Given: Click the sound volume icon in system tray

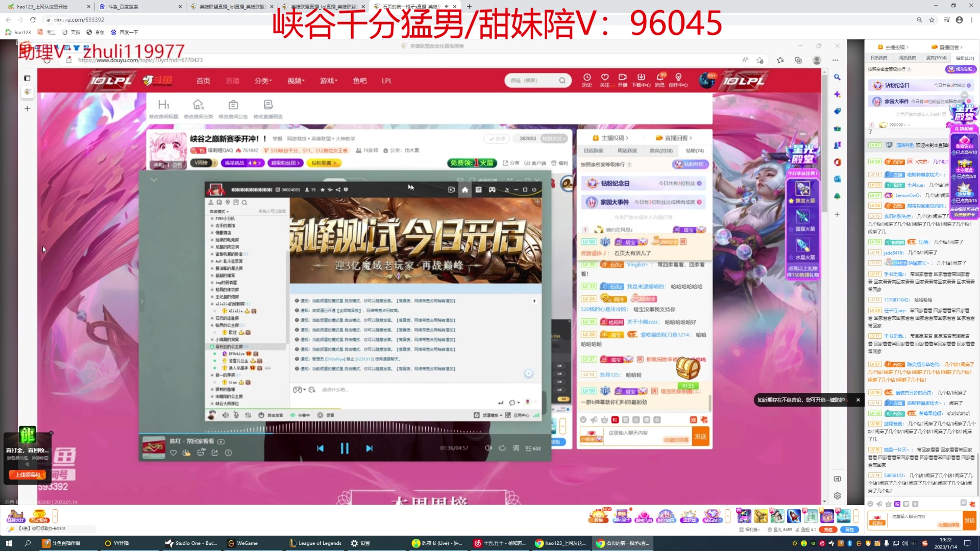Looking at the screenshot, I should [904, 543].
